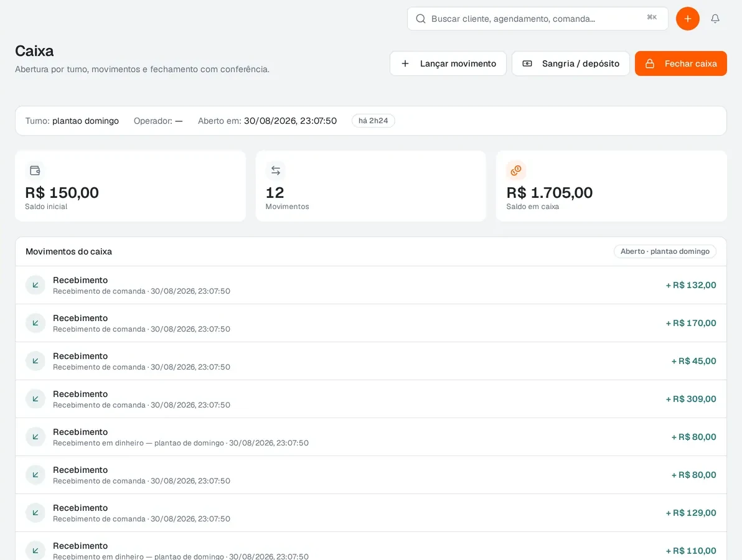Viewport: 742px width, 560px height.
Task: Focus the Buscar cliente search field
Action: coord(538,19)
